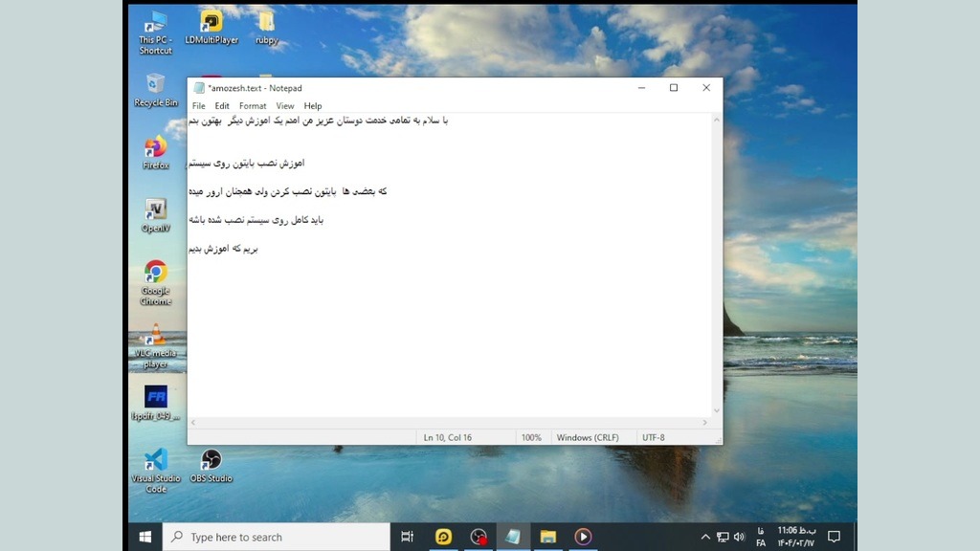
Task: Switch to OBS Studio taskbar icon
Action: [x=479, y=537]
